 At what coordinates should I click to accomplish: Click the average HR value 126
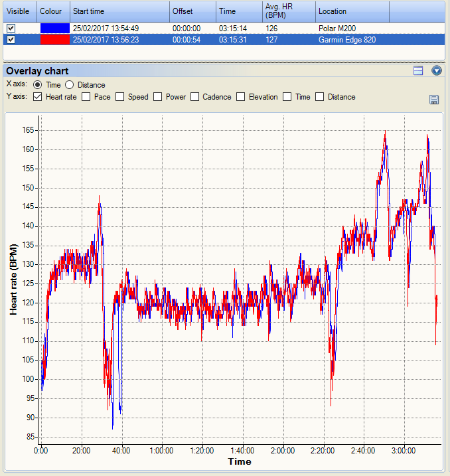pyautogui.click(x=271, y=29)
